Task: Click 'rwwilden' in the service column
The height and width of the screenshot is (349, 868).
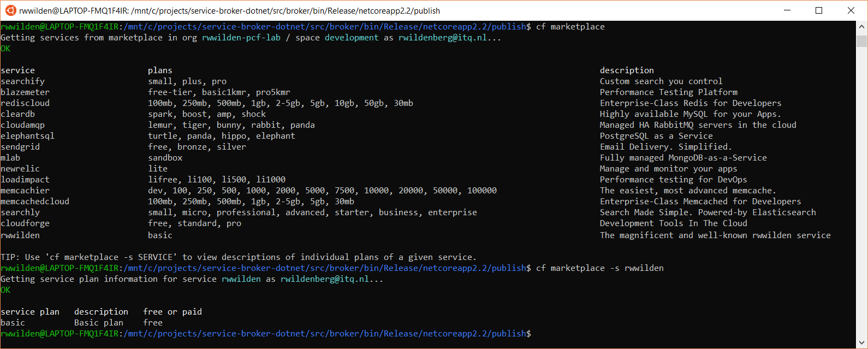Action: click(20, 235)
